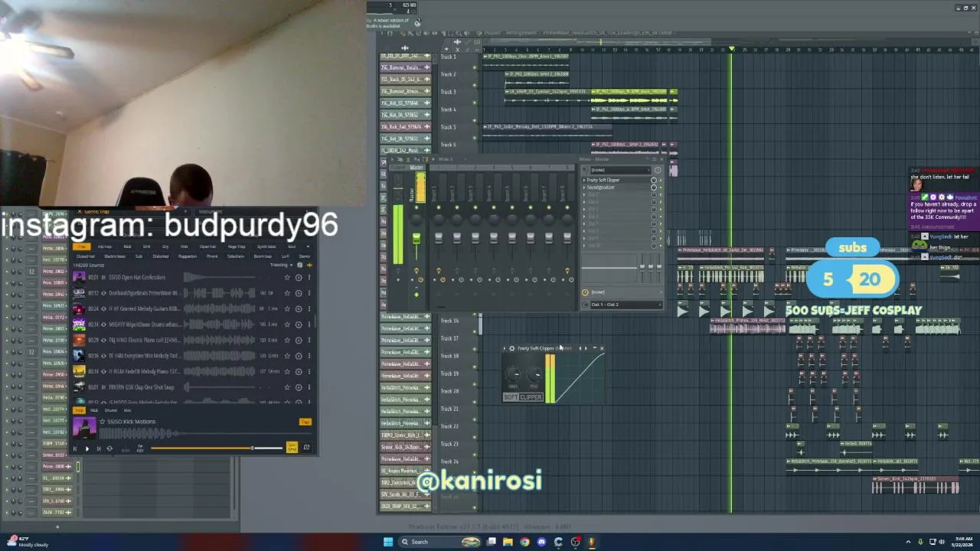Viewport: 980px width, 551px height.
Task: Click the Insert 1 mixer fader
Action: 438,239
